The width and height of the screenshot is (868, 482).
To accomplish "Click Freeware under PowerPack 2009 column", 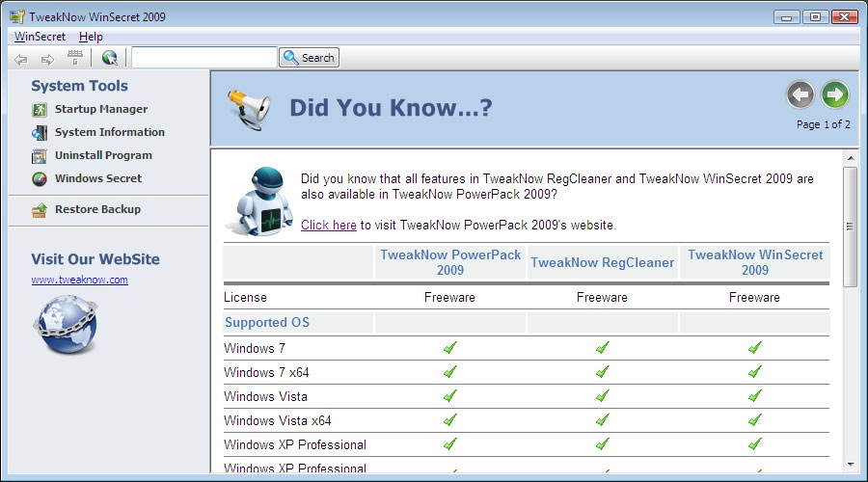I will (449, 298).
